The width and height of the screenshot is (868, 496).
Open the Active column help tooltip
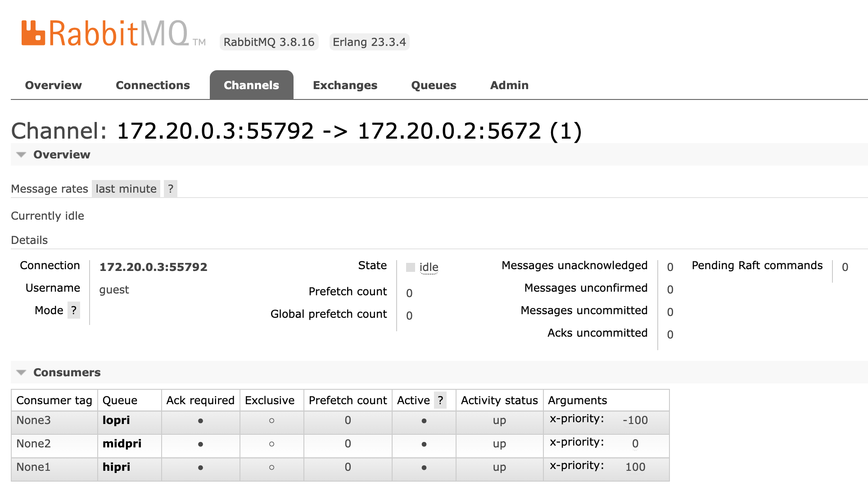click(x=440, y=400)
